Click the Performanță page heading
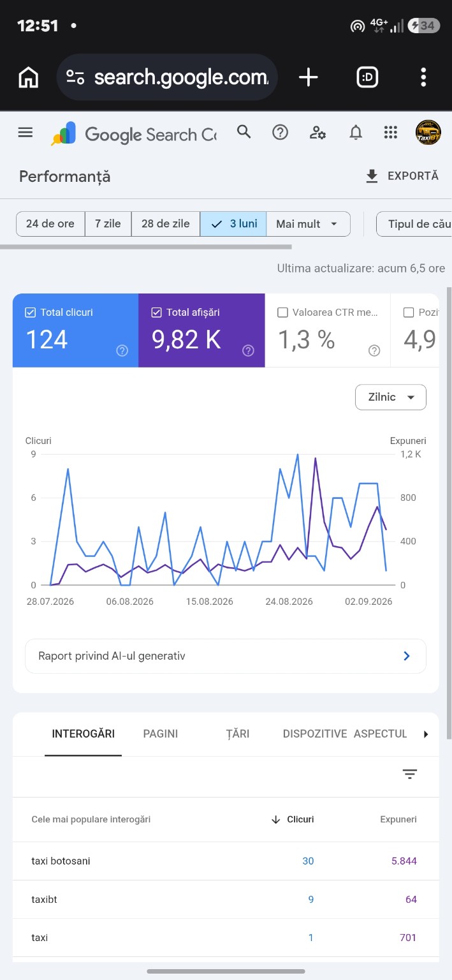The image size is (452, 980). 64,177
